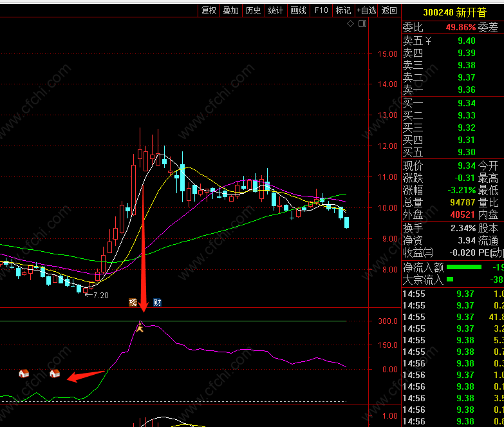Click the ¥ symbol next to 卖五
Screen dimensions: 504x427
coord(428,41)
